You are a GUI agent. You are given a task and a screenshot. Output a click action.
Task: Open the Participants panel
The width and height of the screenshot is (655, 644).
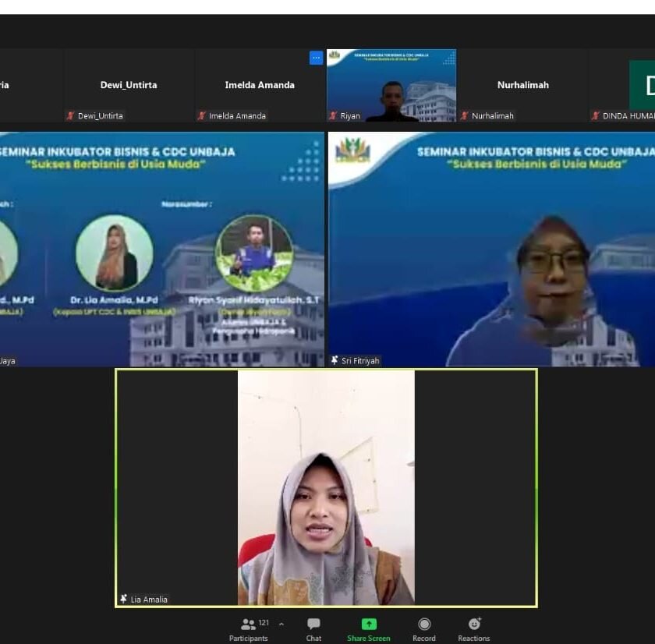[249, 628]
